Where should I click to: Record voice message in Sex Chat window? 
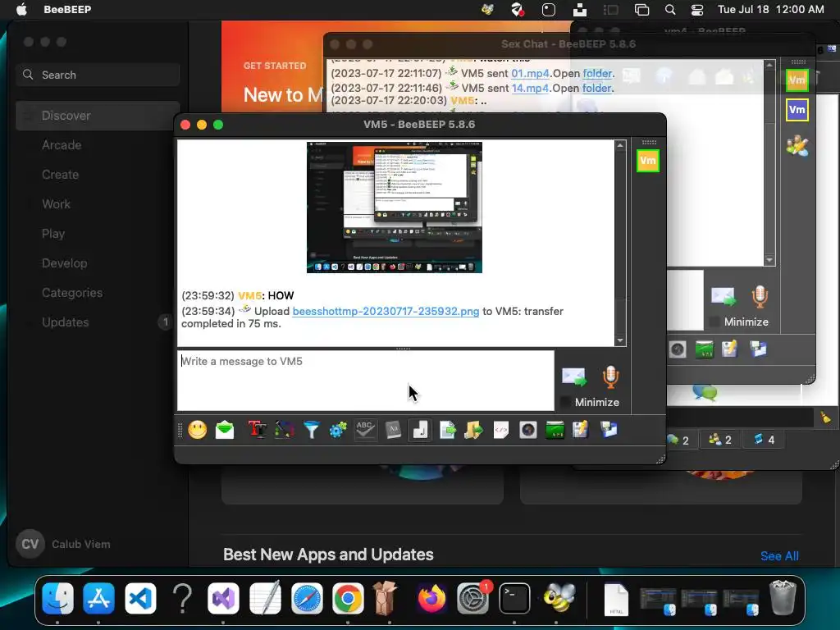(x=760, y=297)
